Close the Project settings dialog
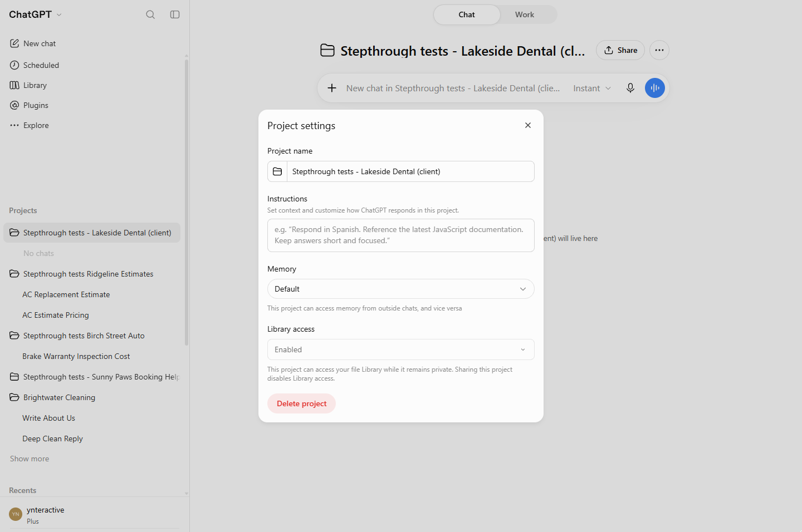This screenshot has width=802, height=532. 528,125
